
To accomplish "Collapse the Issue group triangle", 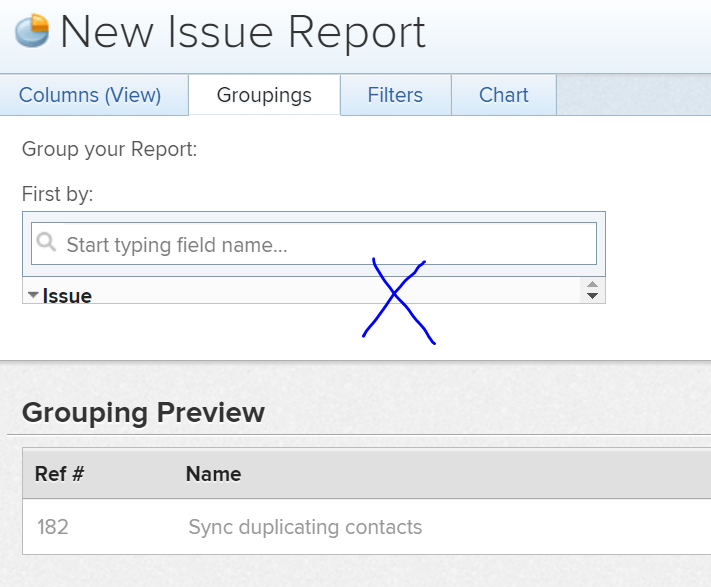I will [x=33, y=295].
